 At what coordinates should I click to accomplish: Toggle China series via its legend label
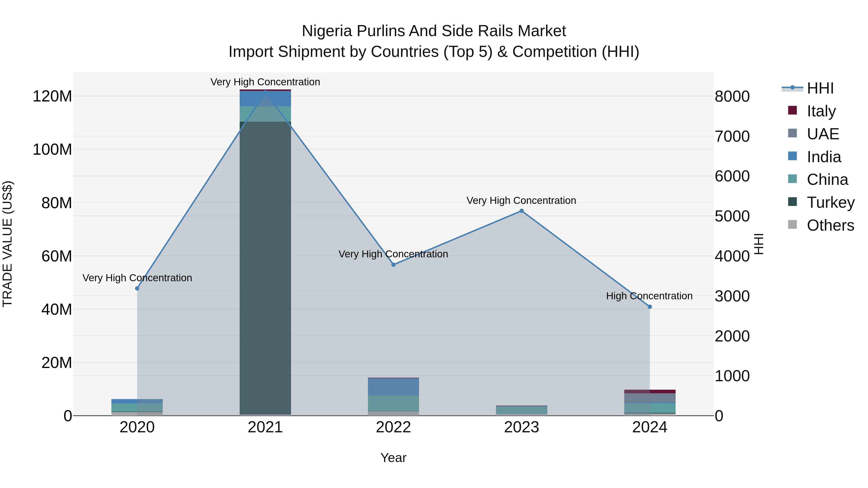point(827,180)
